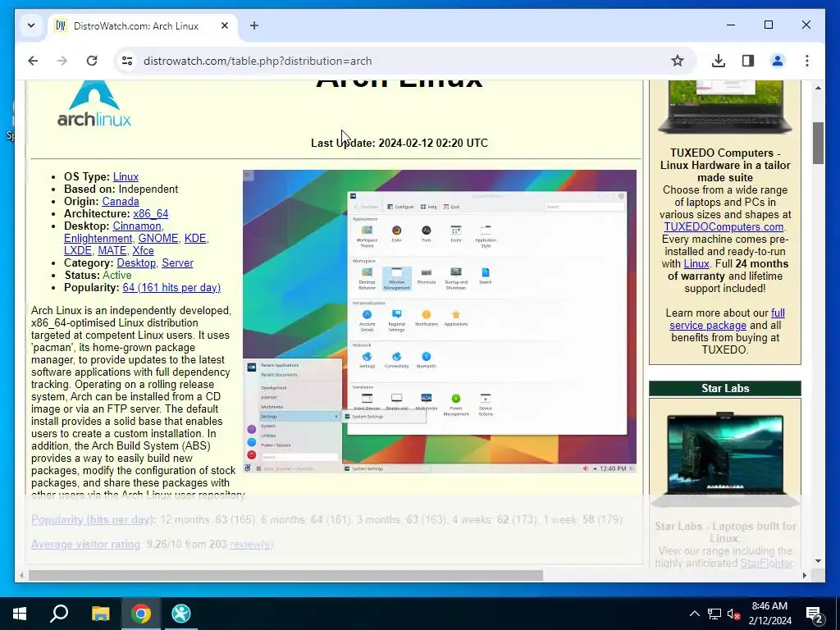Open the Xfce desktop link
The image size is (840, 630).
coord(143,251)
